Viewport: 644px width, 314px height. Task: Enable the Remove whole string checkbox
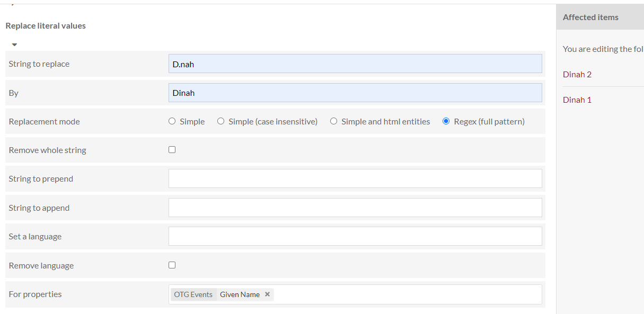(x=172, y=150)
